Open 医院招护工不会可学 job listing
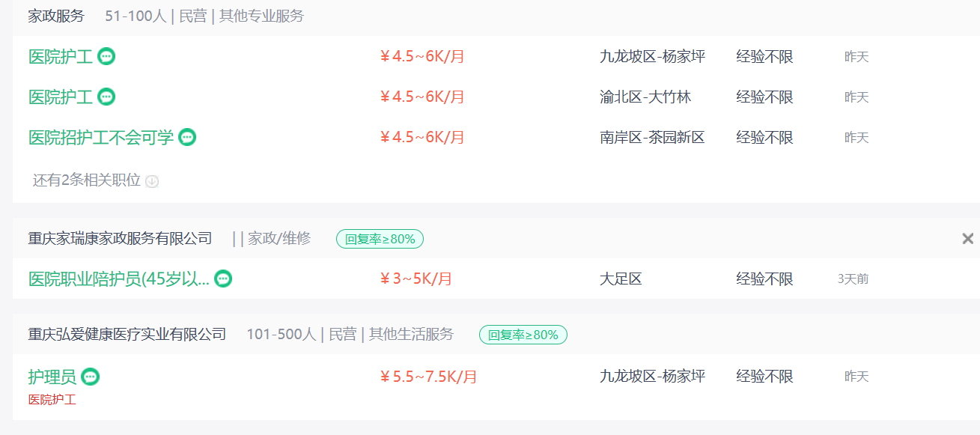The width and height of the screenshot is (980, 435). [101, 137]
